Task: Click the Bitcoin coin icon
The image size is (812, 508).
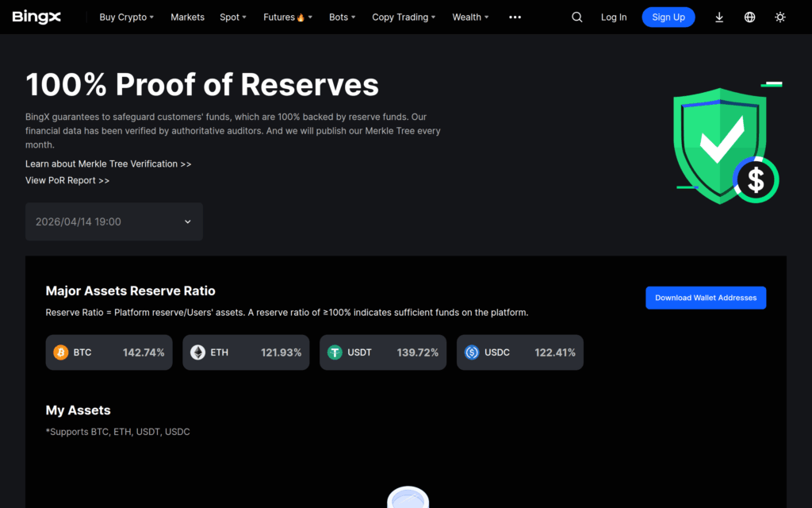Action: [x=60, y=352]
